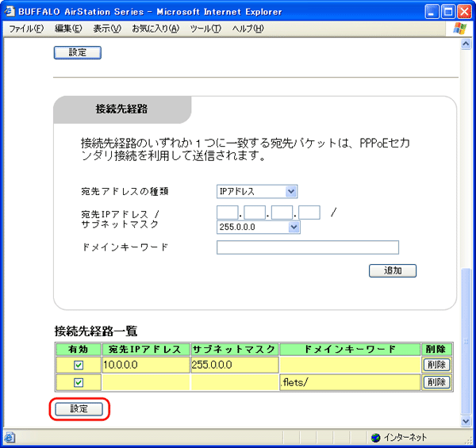The height and width of the screenshot is (448, 476).
Task: Click the first IP address octet field
Action: (x=228, y=213)
